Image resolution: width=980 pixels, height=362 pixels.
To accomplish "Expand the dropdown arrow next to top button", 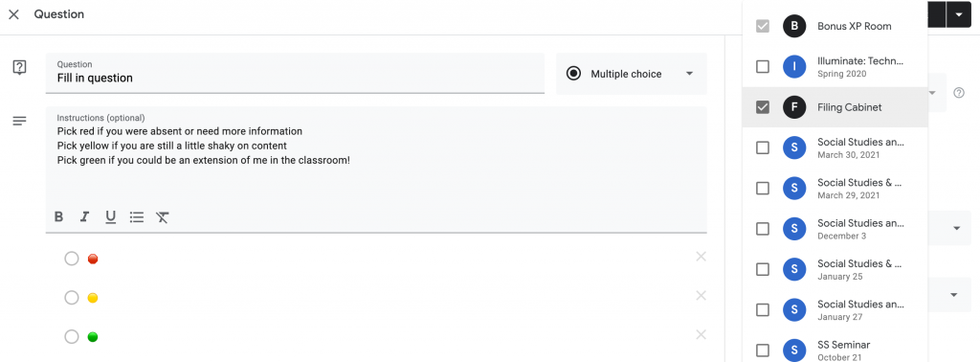I will (x=958, y=14).
